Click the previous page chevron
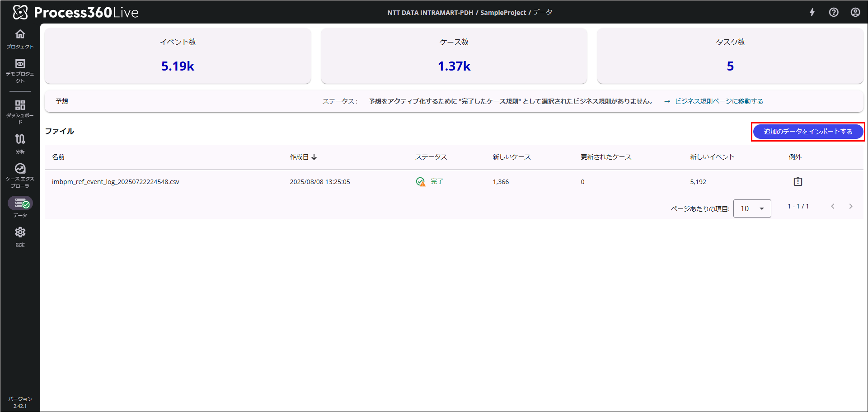868x412 pixels. (833, 206)
